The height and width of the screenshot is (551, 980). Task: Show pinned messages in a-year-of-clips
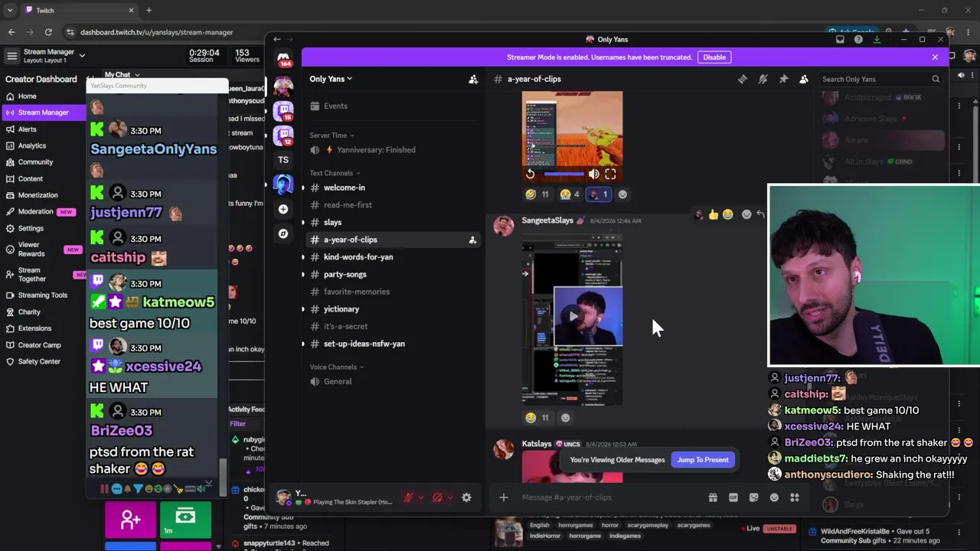[x=783, y=79]
